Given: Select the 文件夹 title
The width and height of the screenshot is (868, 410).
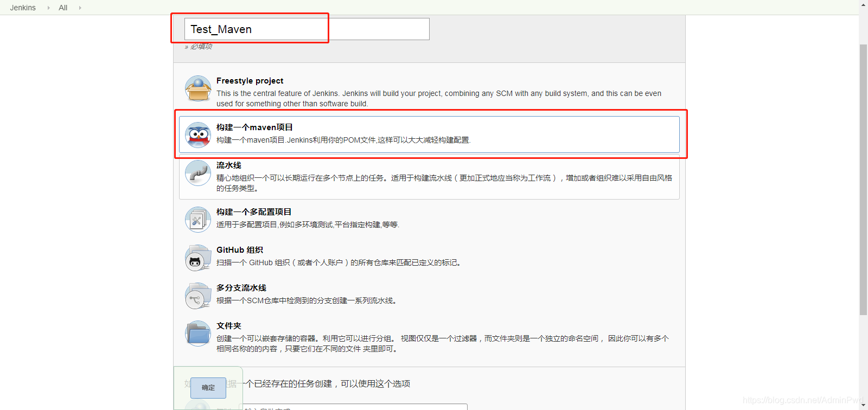Looking at the screenshot, I should tap(229, 326).
